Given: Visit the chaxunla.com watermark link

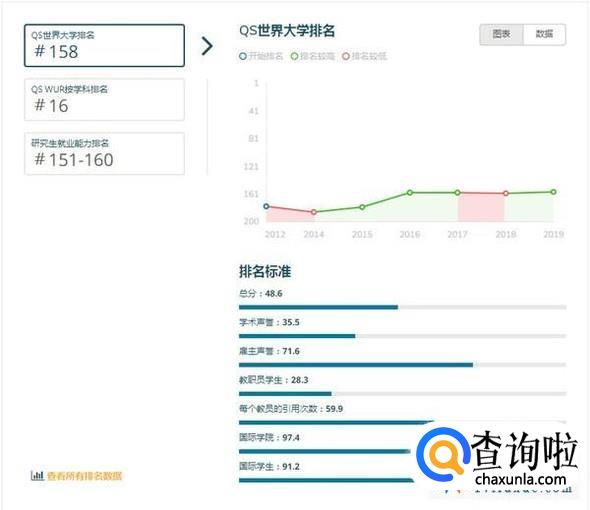Looking at the screenshot, I should (520, 480).
